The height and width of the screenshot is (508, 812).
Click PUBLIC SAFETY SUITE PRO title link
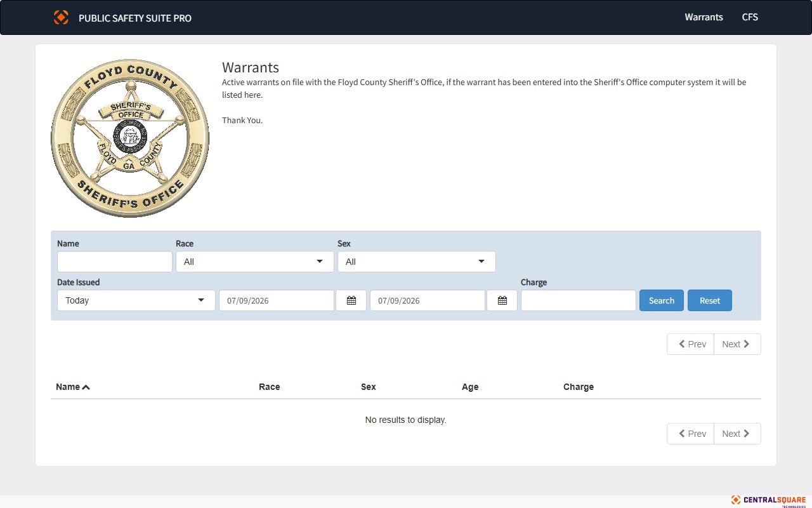(x=135, y=18)
